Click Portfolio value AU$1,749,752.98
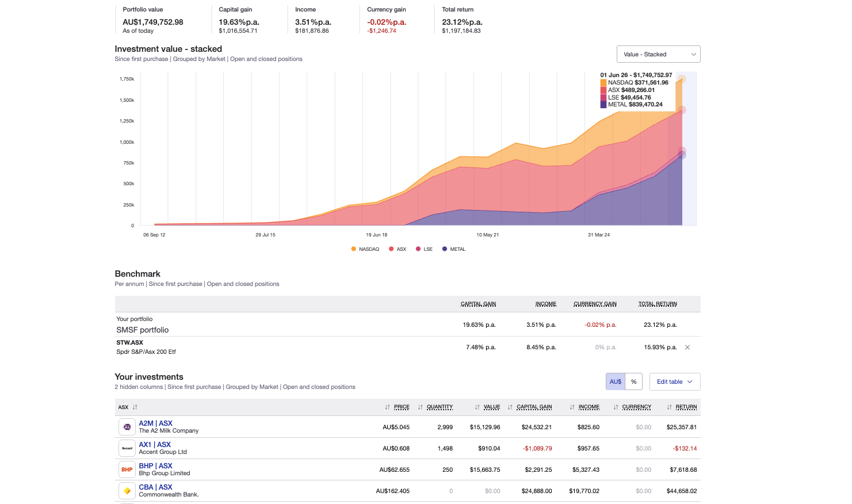The width and height of the screenshot is (852, 504). (x=153, y=22)
